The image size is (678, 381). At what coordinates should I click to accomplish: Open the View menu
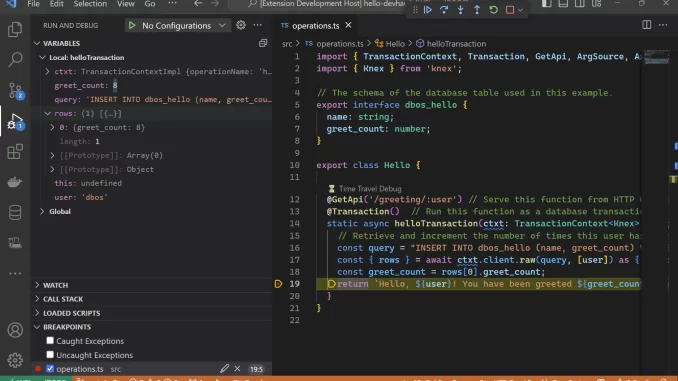(x=125, y=4)
